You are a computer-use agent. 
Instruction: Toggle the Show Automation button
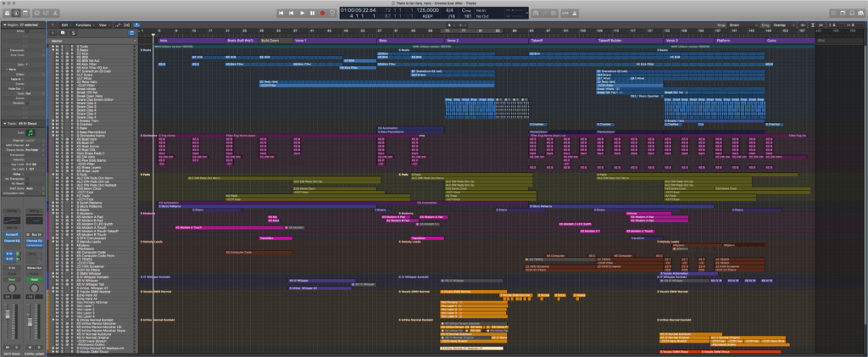[x=119, y=25]
